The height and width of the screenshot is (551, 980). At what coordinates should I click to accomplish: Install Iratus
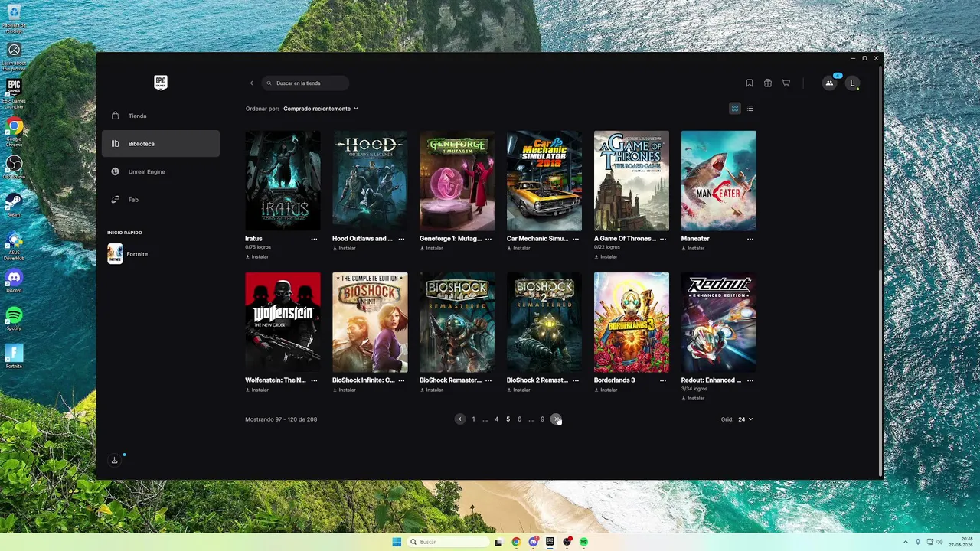257,256
